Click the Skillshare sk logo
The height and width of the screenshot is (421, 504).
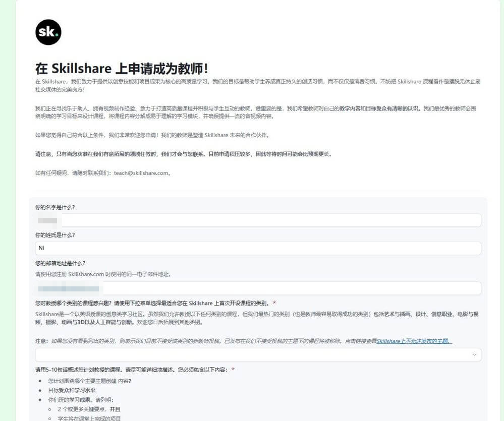coord(48,32)
